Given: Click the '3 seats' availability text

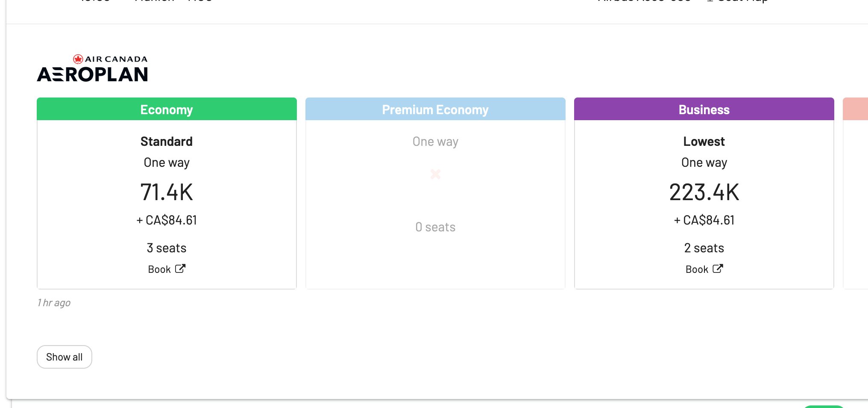Looking at the screenshot, I should point(167,248).
